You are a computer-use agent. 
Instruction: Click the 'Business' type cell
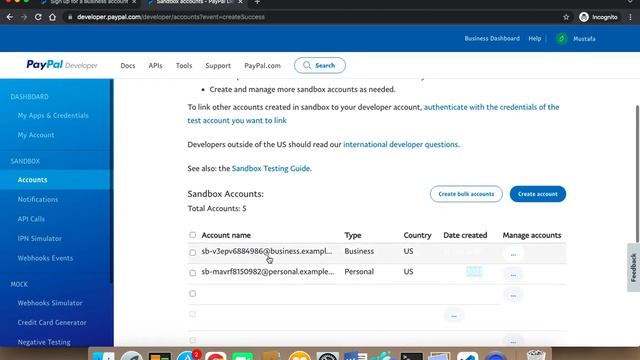tap(359, 251)
